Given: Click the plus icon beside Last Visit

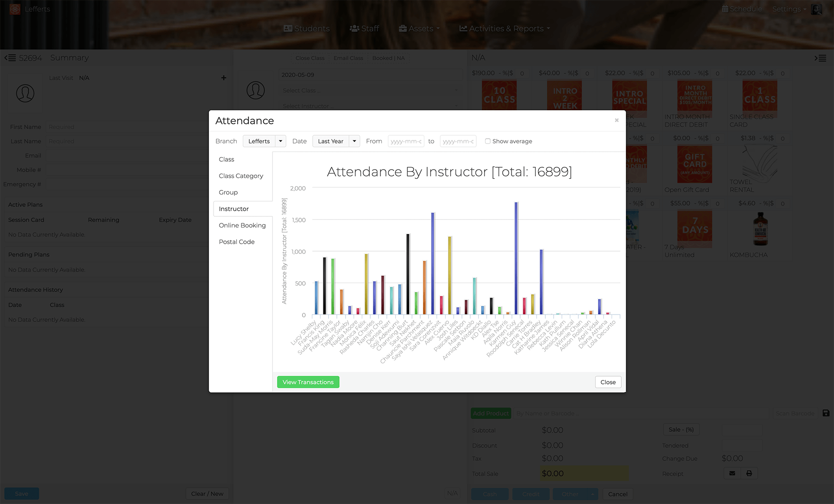Looking at the screenshot, I should tap(224, 78).
